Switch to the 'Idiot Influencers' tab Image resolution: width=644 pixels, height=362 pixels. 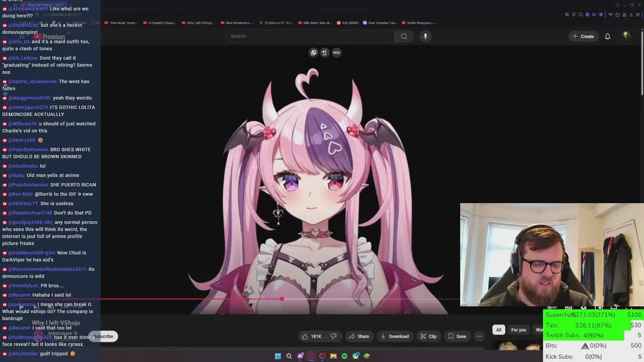236,23
